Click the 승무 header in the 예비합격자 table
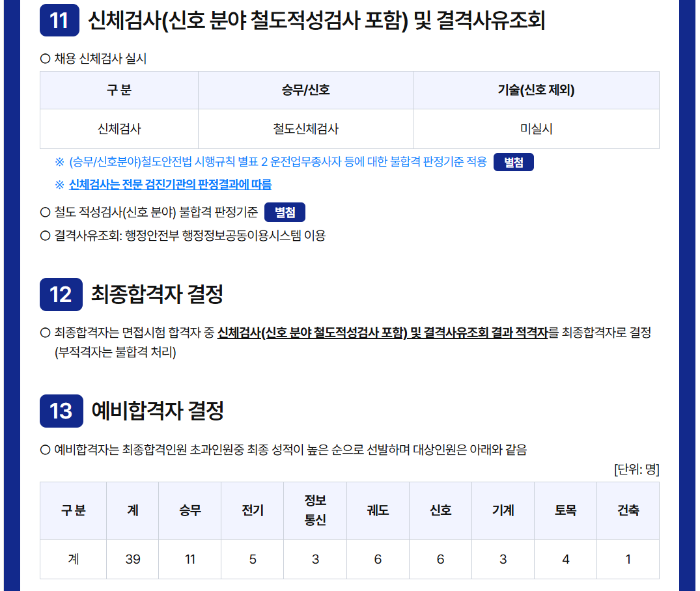The height and width of the screenshot is (591, 700). [x=189, y=510]
